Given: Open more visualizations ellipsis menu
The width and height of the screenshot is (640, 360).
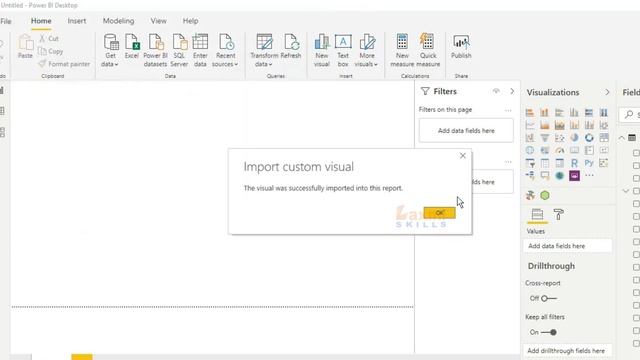Looking at the screenshot, I should [589, 176].
